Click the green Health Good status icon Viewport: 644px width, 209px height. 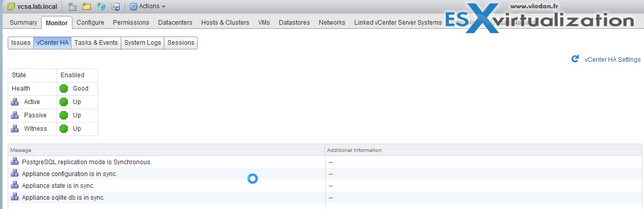[x=64, y=89]
